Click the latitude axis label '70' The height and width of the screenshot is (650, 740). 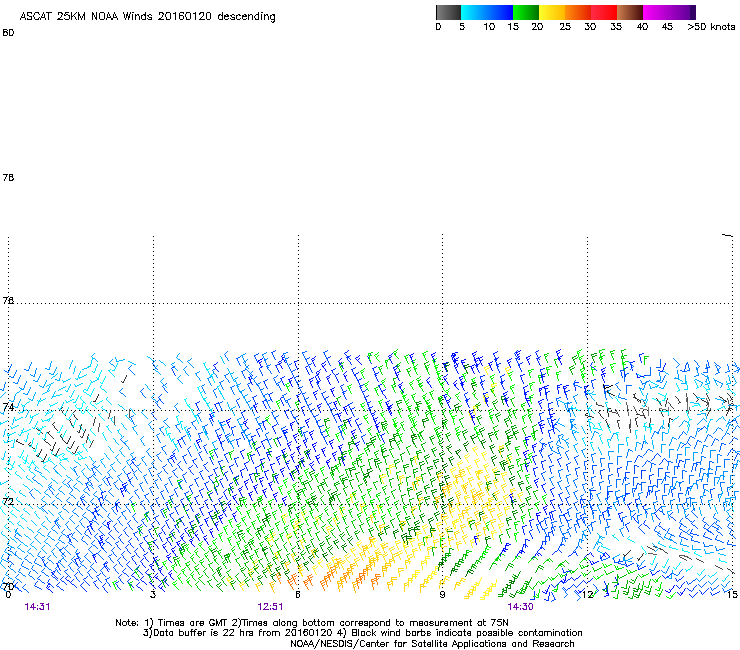pyautogui.click(x=8, y=587)
